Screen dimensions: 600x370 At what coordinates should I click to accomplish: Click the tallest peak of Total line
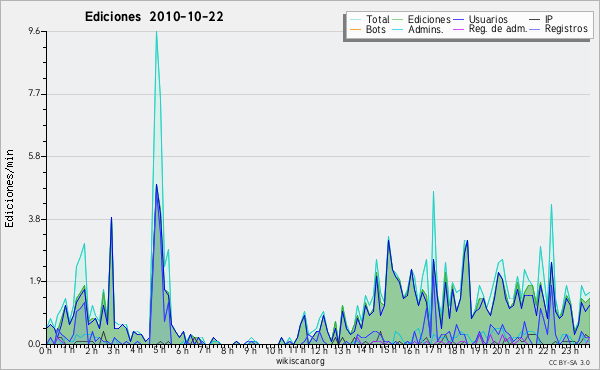click(x=157, y=32)
